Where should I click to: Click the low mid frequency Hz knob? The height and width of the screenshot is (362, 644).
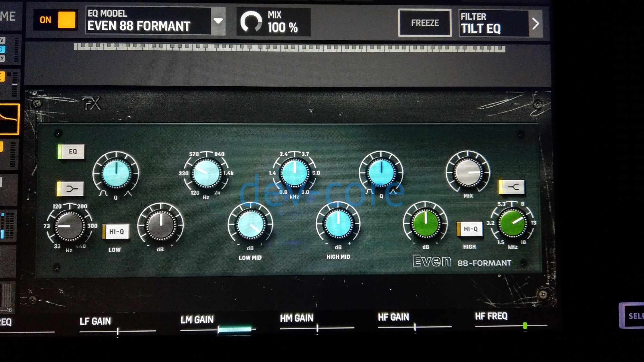coord(206,173)
